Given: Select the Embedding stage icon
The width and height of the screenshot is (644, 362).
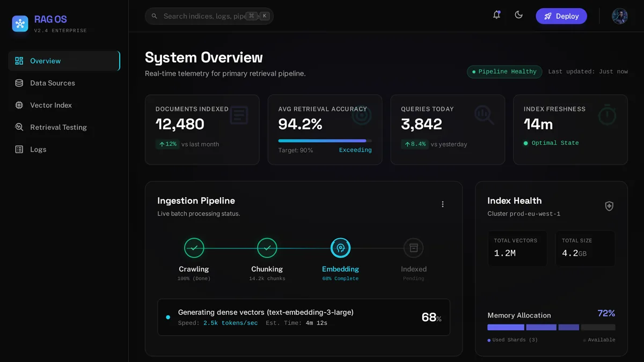Looking at the screenshot, I should (340, 248).
